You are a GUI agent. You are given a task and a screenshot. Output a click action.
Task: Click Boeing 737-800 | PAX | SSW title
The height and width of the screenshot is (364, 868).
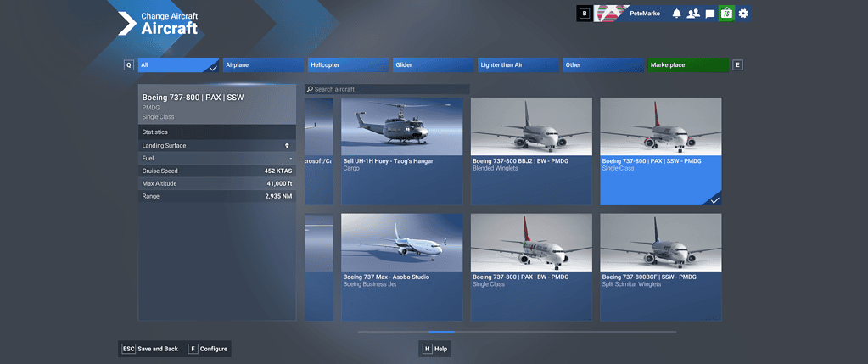(193, 98)
